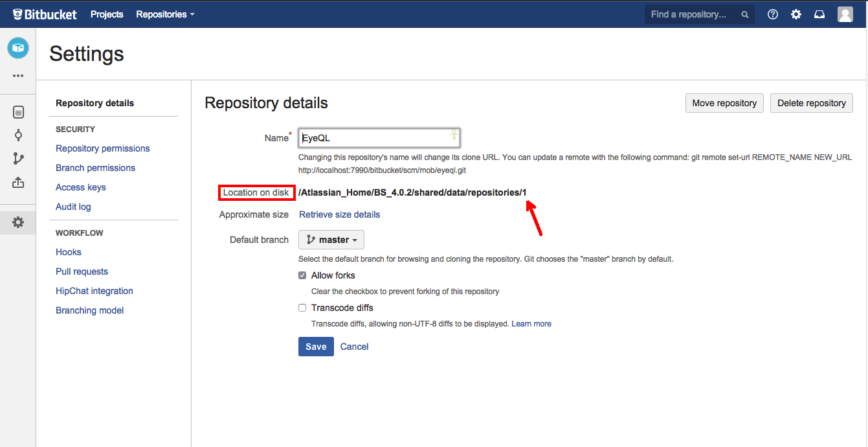Click Retrieve size details link
The image size is (868, 447).
339,214
